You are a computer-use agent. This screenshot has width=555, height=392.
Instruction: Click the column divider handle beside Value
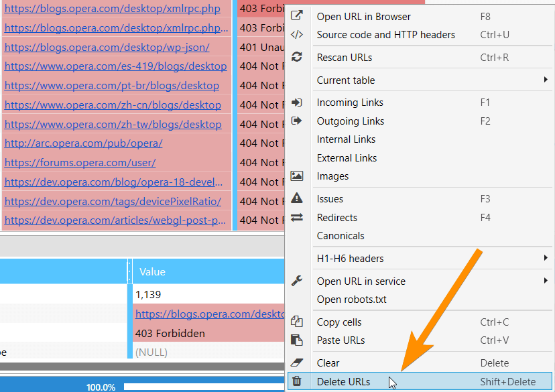129,271
